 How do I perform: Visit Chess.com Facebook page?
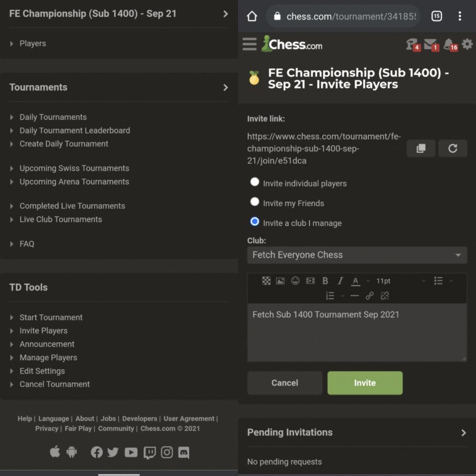(97, 452)
